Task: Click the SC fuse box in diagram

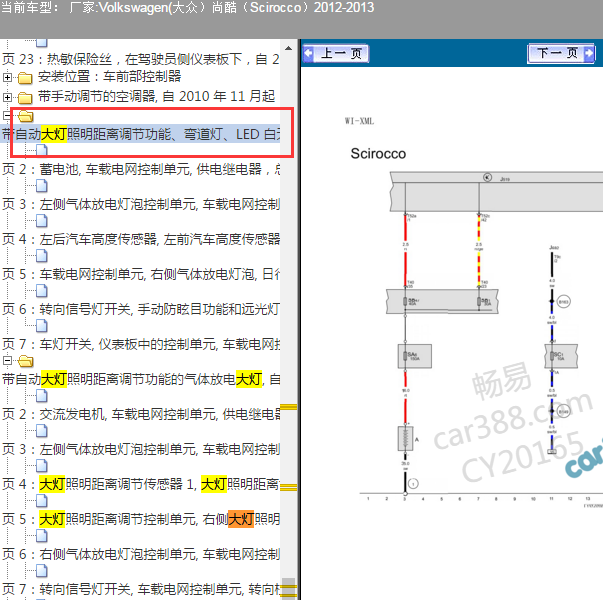Action: 561,356
